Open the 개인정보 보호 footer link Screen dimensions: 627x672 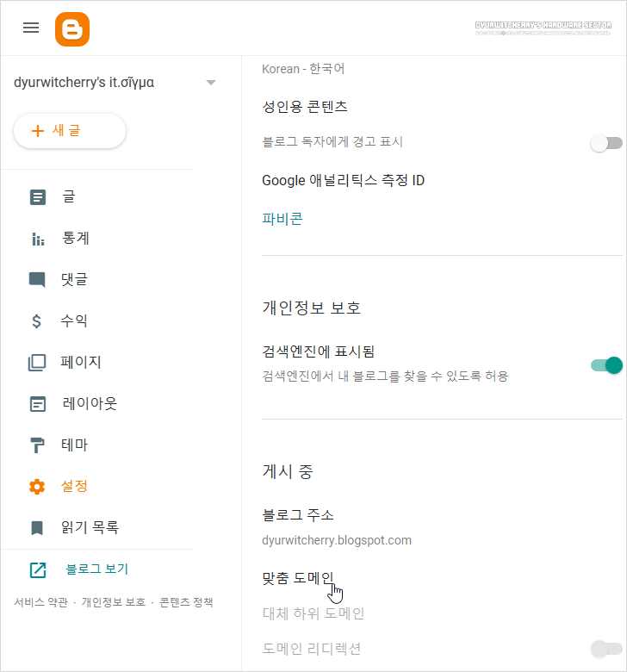pyautogui.click(x=114, y=602)
